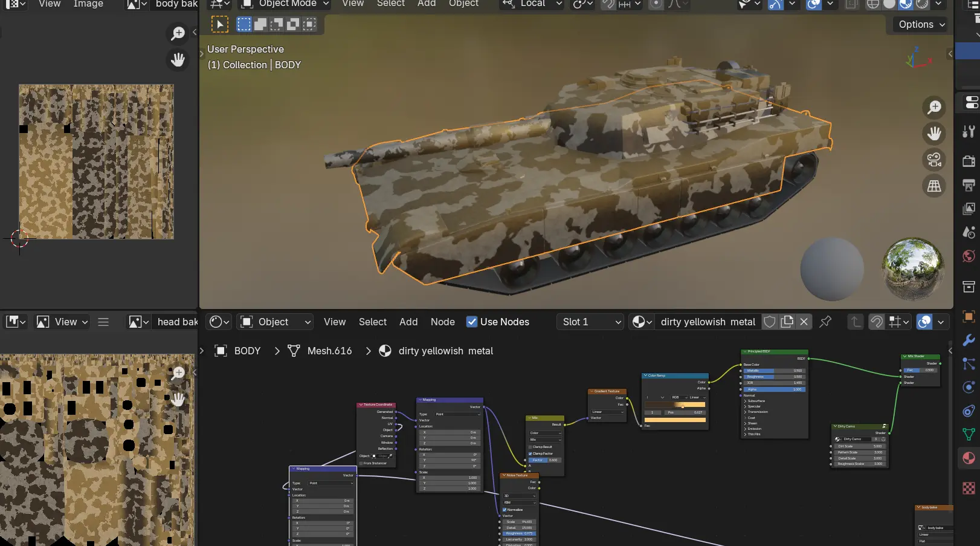This screenshot has width=980, height=546.
Task: Uncheck the Use Nodes checkbox
Action: pos(472,322)
